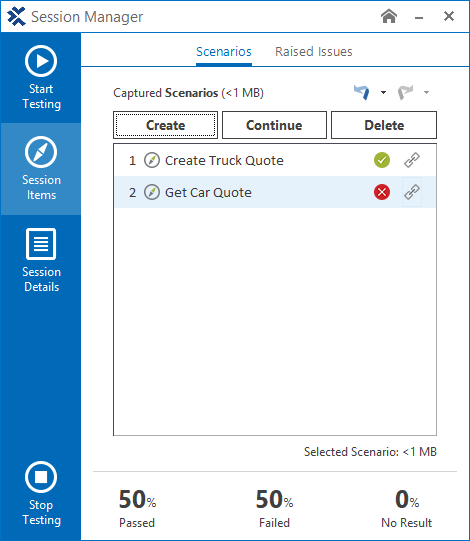This screenshot has height=541, width=470.
Task: Click compass icon beside Create Truck Quote
Action: [152, 160]
